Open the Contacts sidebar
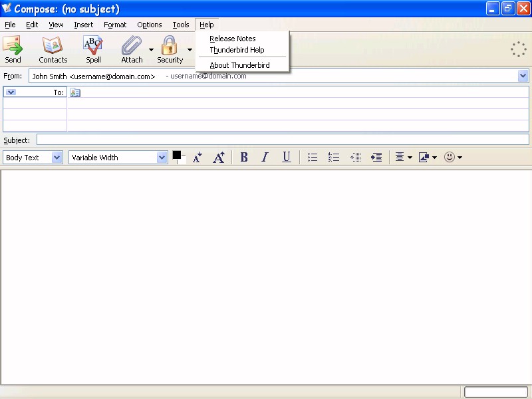 53,50
